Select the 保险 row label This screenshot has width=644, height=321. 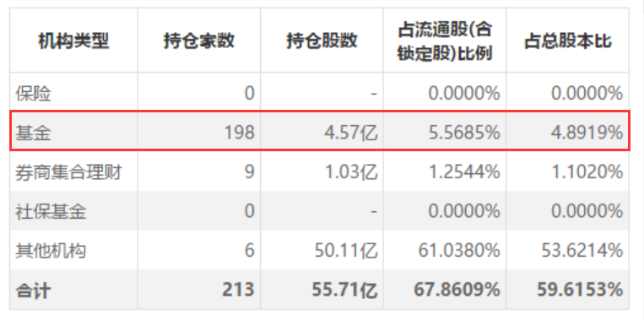coord(33,94)
